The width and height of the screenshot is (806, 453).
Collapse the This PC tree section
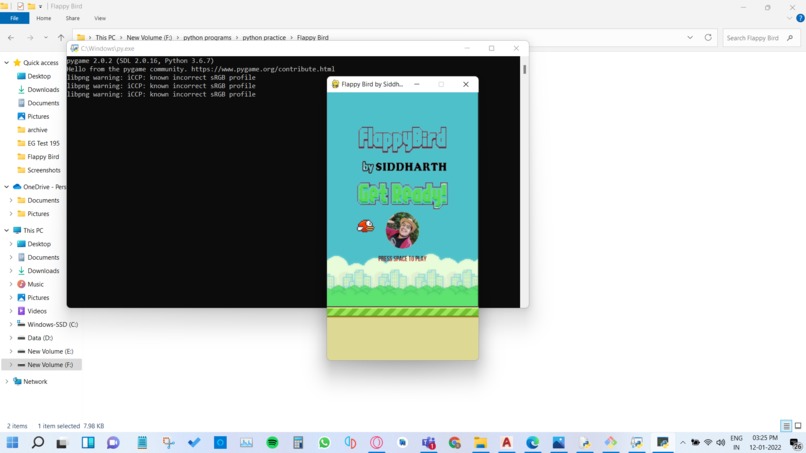coord(7,230)
